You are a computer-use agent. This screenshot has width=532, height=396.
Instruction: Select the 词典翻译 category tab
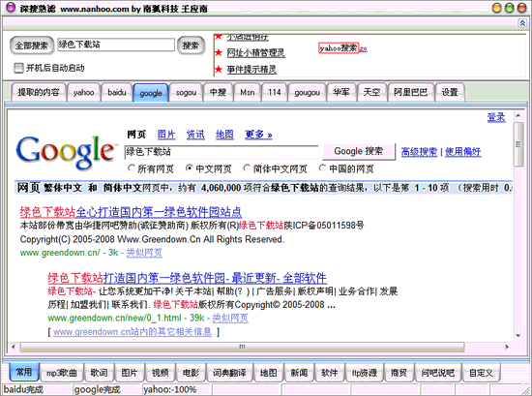pos(229,373)
